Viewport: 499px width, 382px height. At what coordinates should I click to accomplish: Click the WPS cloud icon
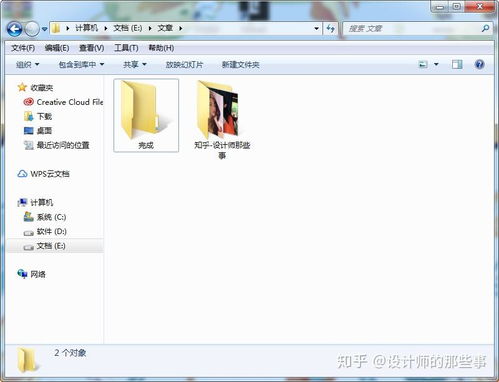[22, 174]
